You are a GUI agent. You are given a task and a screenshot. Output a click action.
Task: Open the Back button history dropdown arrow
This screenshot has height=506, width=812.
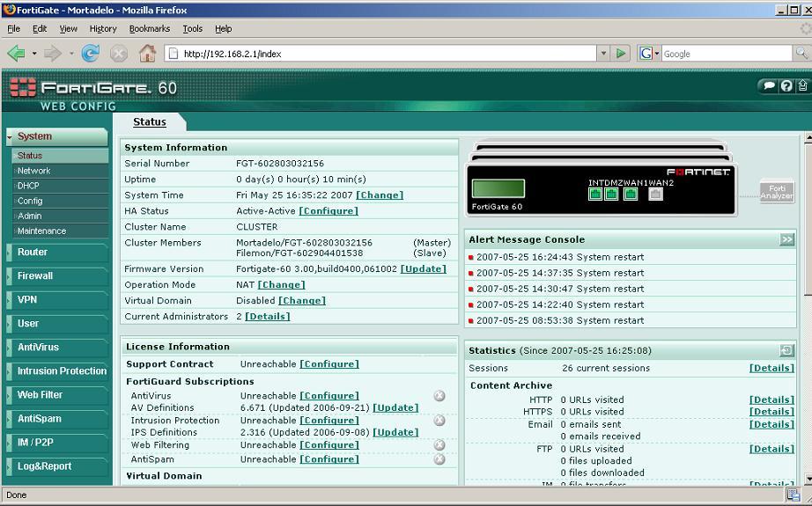coord(34,53)
